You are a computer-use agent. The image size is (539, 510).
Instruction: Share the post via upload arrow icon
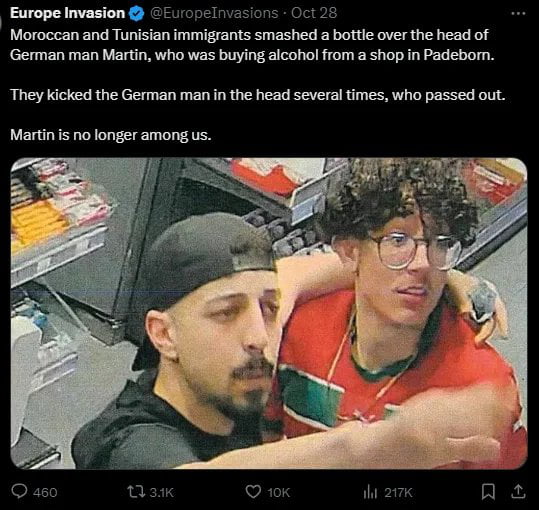(x=518, y=491)
